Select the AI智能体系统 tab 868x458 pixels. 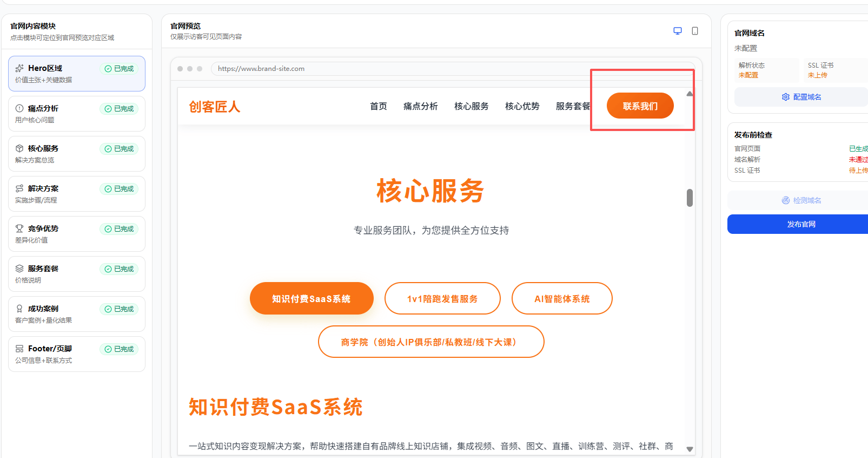[x=562, y=298]
